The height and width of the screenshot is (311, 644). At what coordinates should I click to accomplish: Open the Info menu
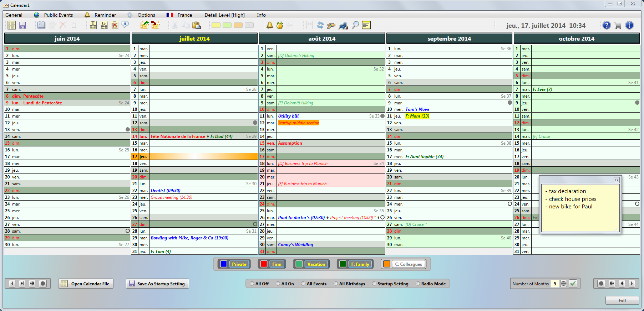tap(262, 15)
